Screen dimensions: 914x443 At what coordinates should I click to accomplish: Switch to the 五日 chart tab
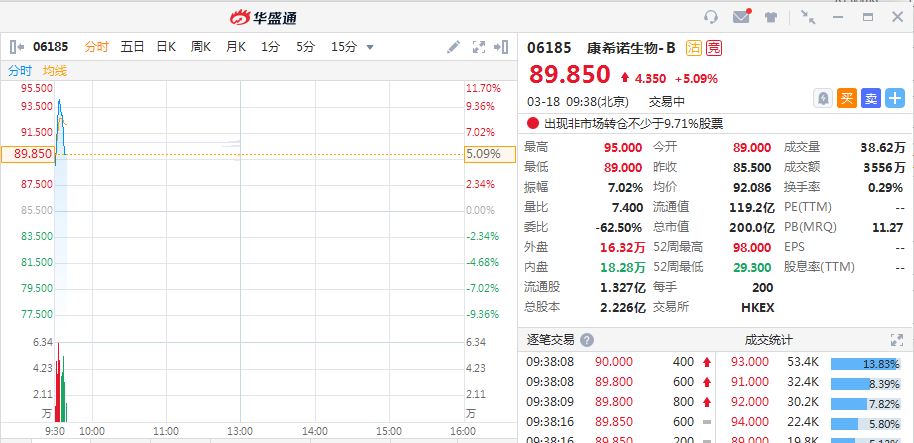(132, 47)
